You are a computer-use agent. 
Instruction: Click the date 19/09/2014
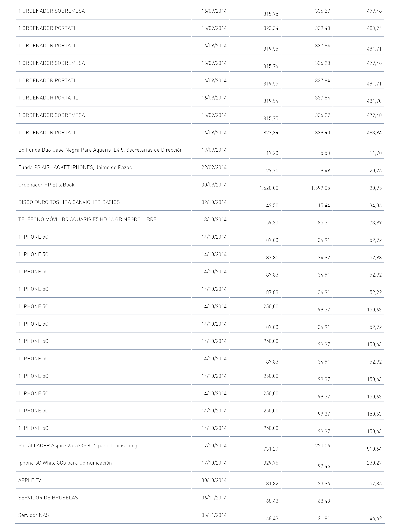tap(214, 150)
